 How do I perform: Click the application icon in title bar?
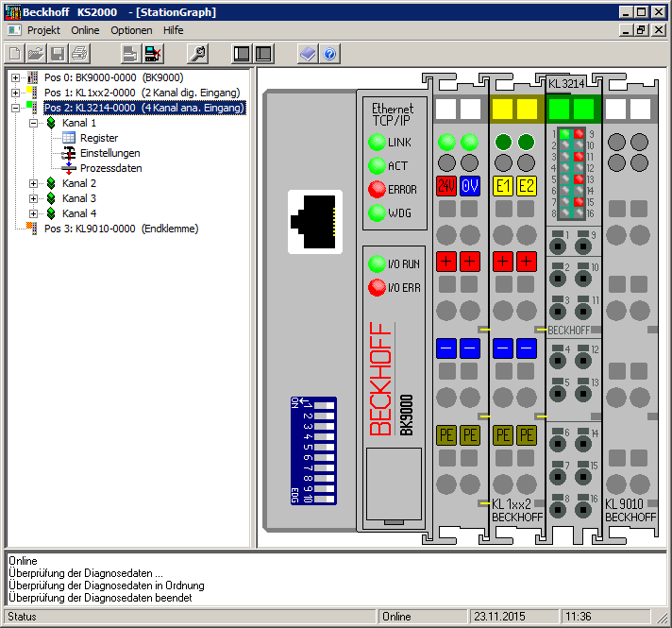pyautogui.click(x=12, y=12)
